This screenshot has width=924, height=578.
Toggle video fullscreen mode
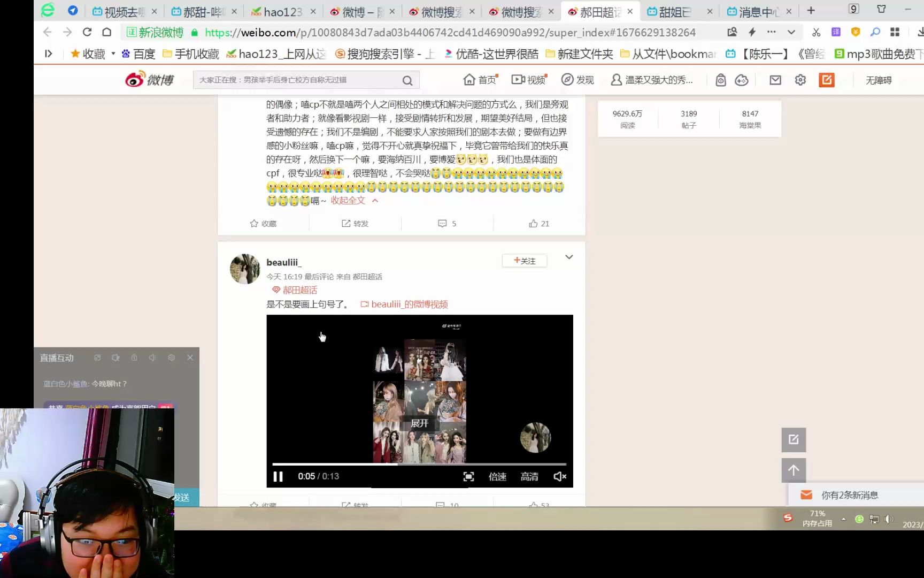[468, 476]
